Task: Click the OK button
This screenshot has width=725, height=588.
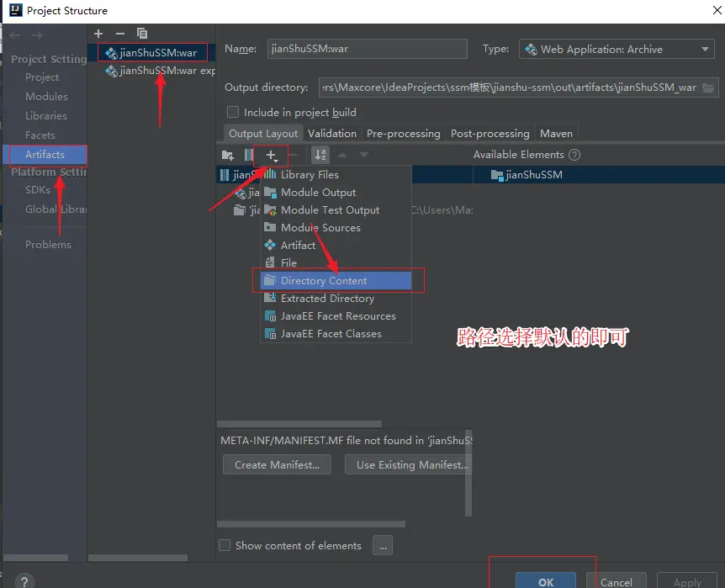Action: pyautogui.click(x=546, y=581)
